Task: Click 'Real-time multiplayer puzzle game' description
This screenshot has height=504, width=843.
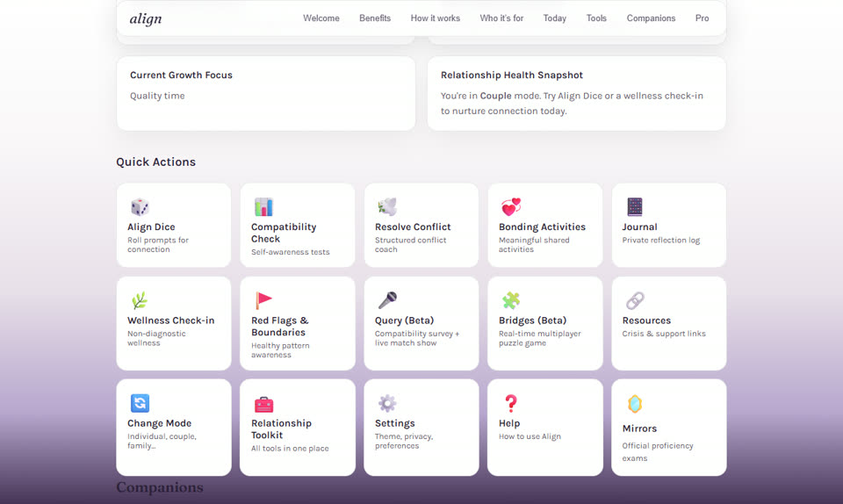Action: [540, 338]
